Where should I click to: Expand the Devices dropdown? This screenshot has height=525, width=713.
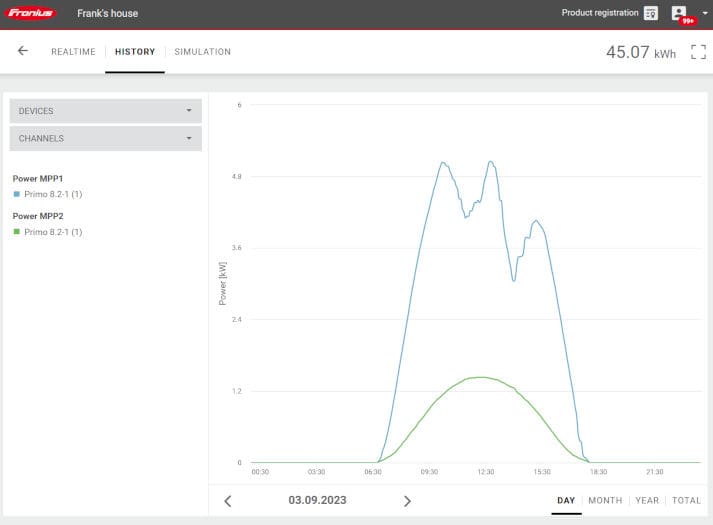coord(105,111)
